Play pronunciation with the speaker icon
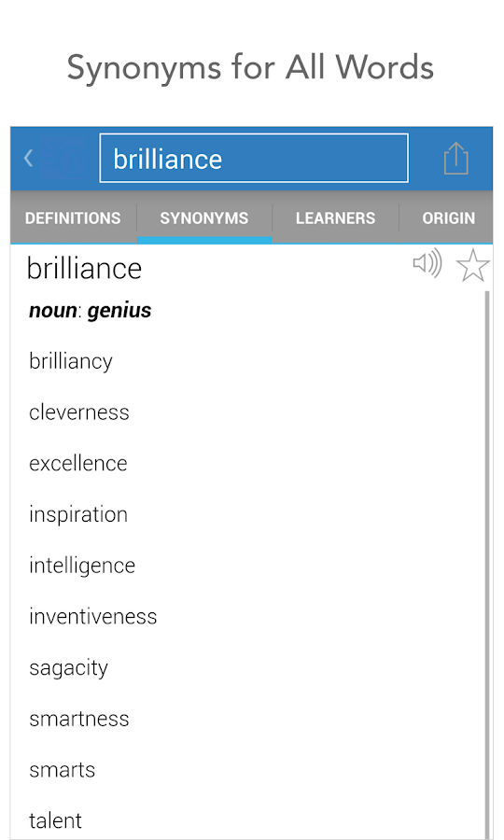 [427, 263]
